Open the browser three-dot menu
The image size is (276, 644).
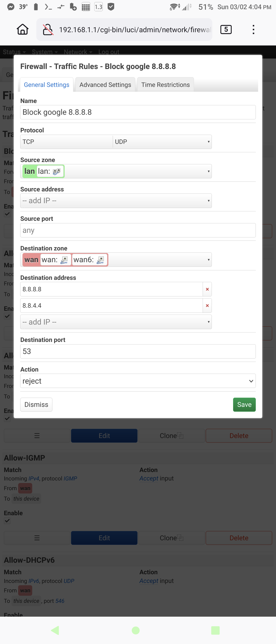(253, 30)
